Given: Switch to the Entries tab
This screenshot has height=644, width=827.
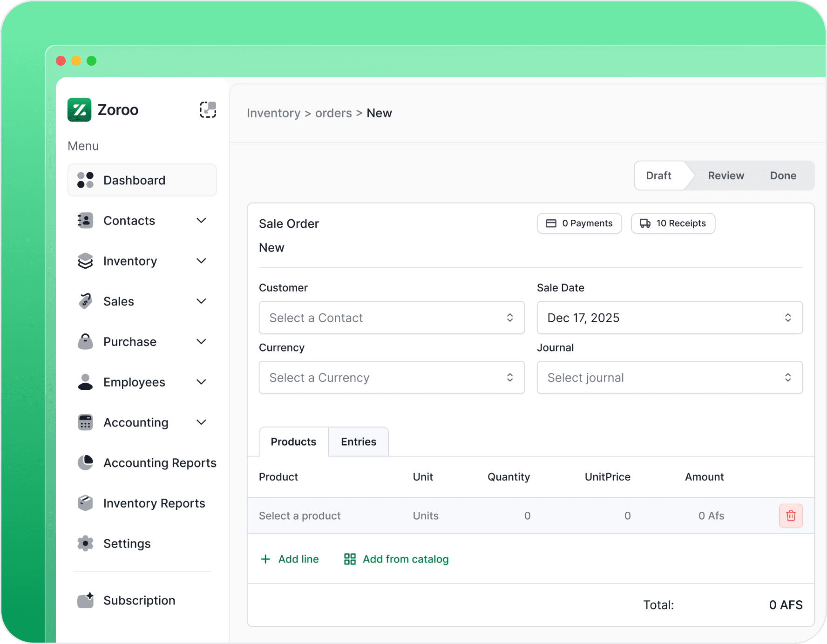Looking at the screenshot, I should click(x=358, y=441).
